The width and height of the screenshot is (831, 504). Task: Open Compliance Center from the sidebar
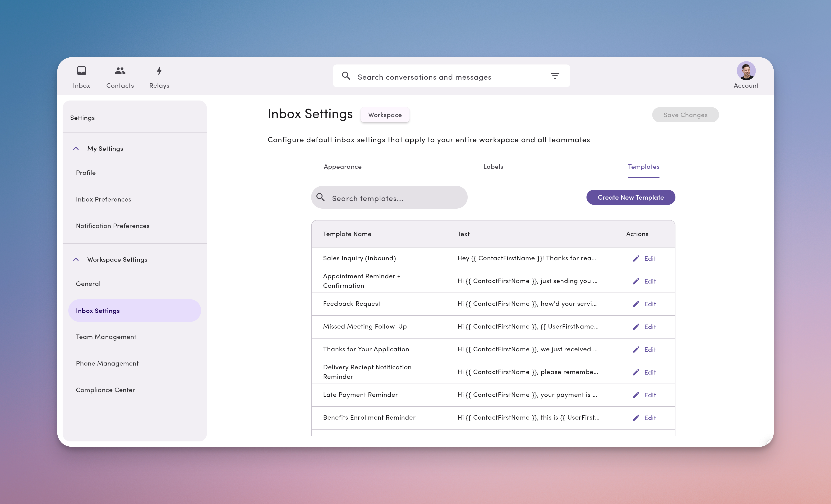coord(105,390)
